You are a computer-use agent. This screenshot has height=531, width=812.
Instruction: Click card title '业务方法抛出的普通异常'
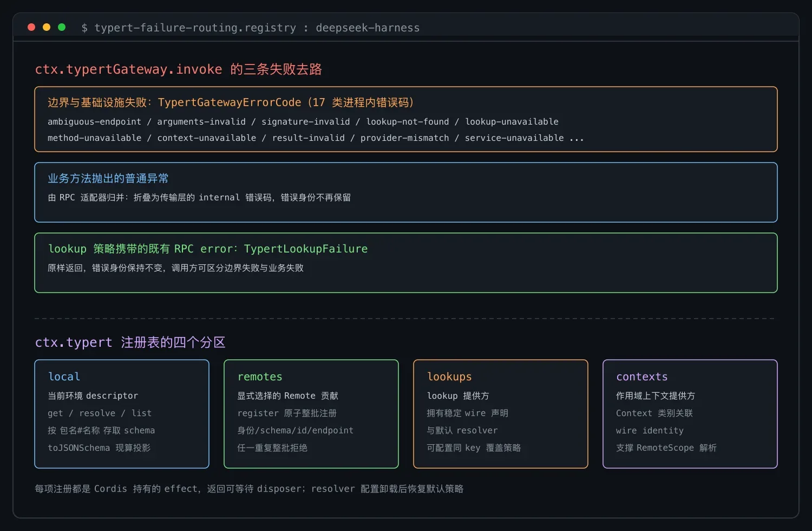[108, 178]
